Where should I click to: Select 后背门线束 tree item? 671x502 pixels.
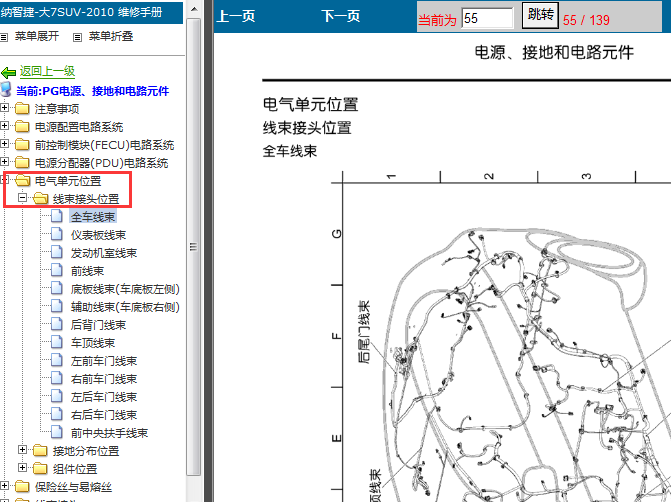(98, 325)
